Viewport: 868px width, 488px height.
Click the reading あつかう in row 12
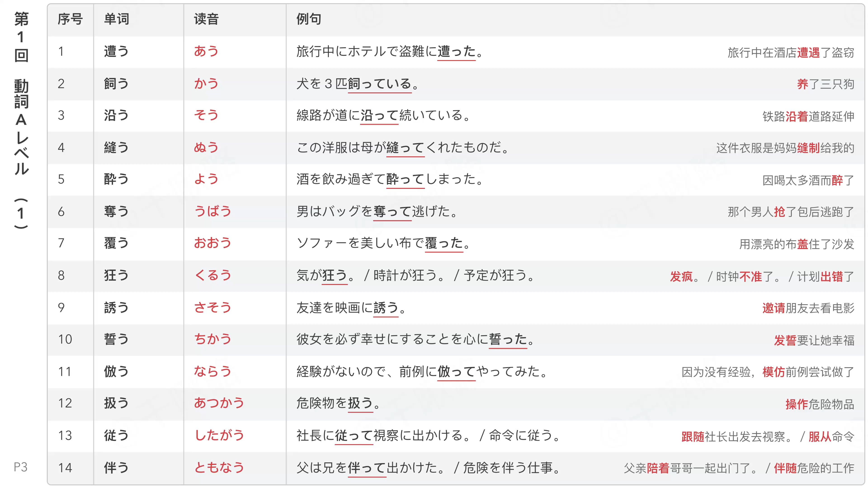[219, 403]
